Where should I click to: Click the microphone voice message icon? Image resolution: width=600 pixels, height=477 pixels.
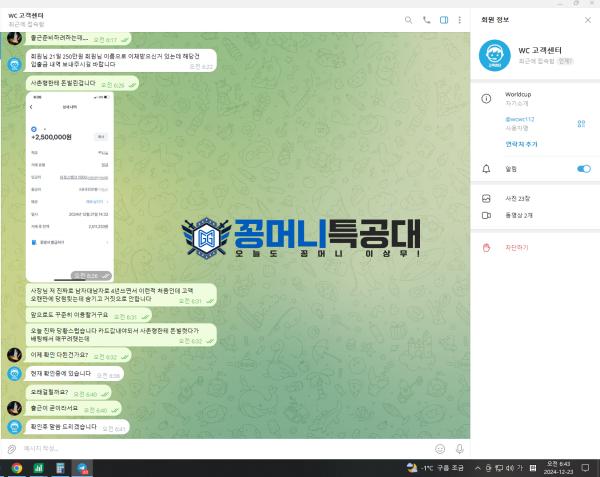tap(460, 449)
